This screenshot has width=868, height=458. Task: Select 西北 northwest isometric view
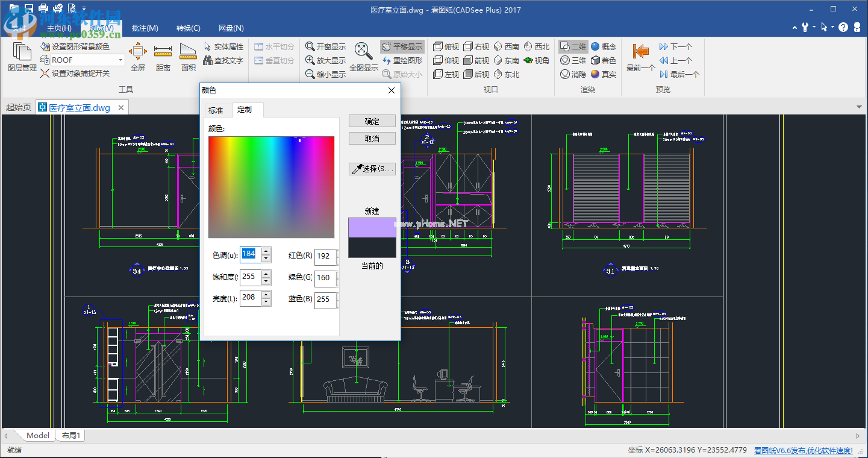click(x=536, y=46)
